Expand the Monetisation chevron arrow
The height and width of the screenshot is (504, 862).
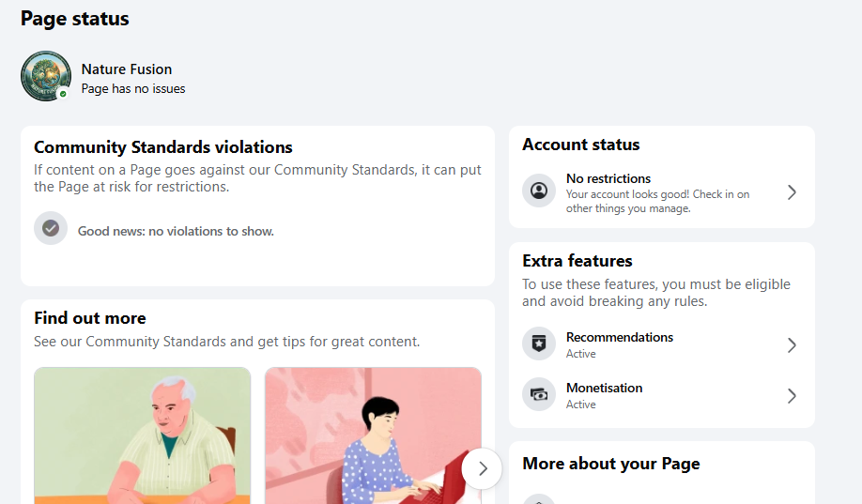click(x=792, y=396)
